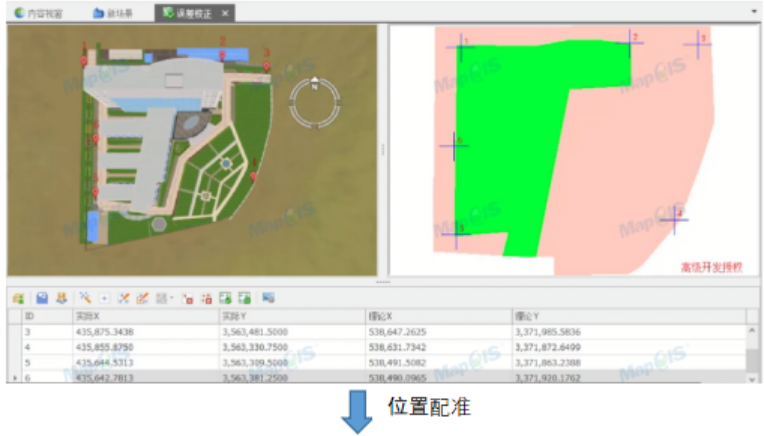Click blue cross point 4 on right map
Viewport: 764px width, 436px height.
coord(675,220)
